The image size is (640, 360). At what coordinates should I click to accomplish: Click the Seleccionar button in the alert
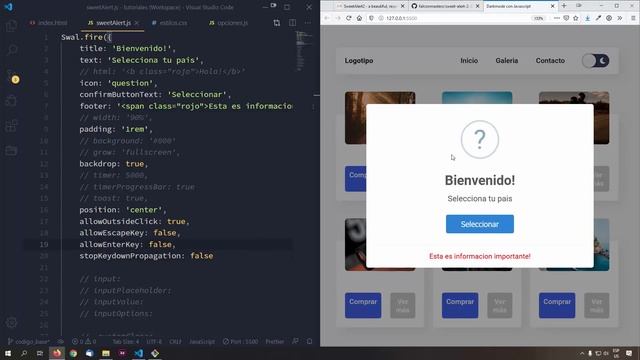pyautogui.click(x=480, y=224)
